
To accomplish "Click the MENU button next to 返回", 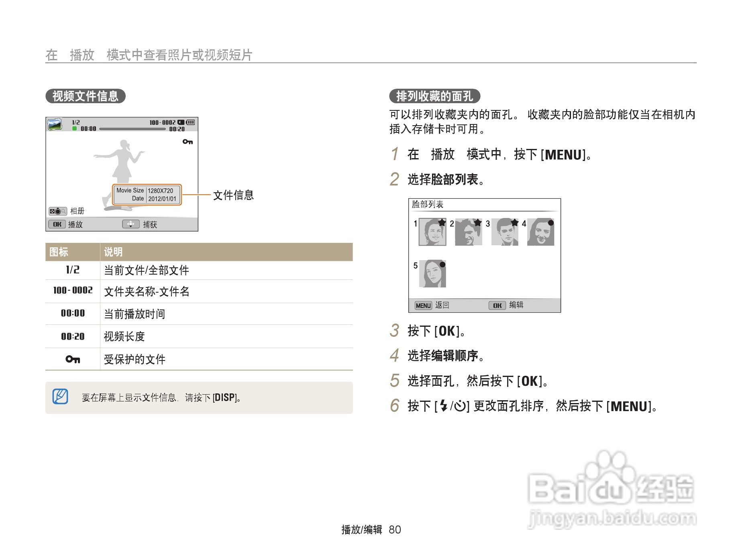I will 423,305.
